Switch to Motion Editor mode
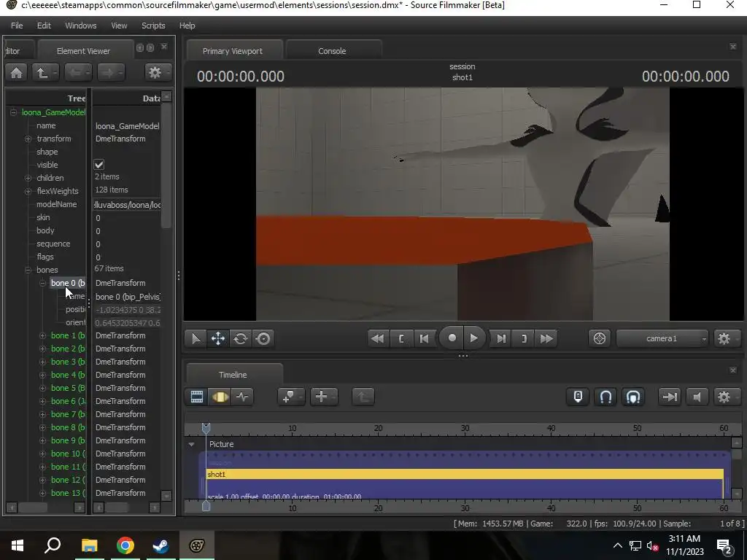The image size is (747, 560). 220,397
